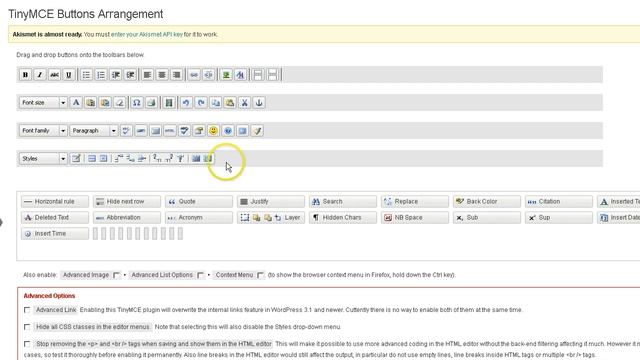Enable the Advanced Link checkbox

point(27,310)
